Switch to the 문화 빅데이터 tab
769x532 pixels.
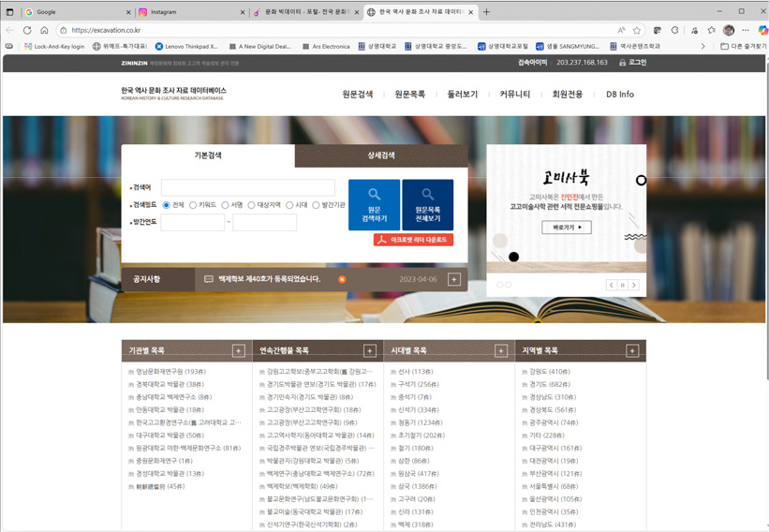coord(306,12)
